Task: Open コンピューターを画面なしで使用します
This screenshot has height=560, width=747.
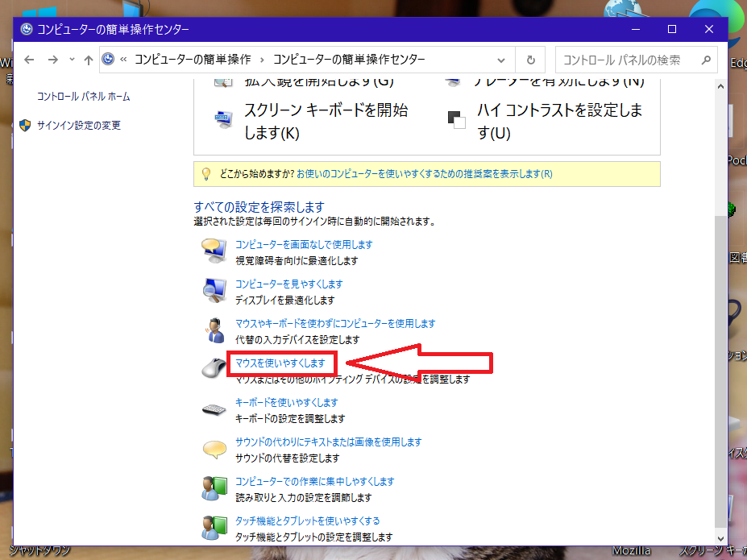Action: pos(304,245)
